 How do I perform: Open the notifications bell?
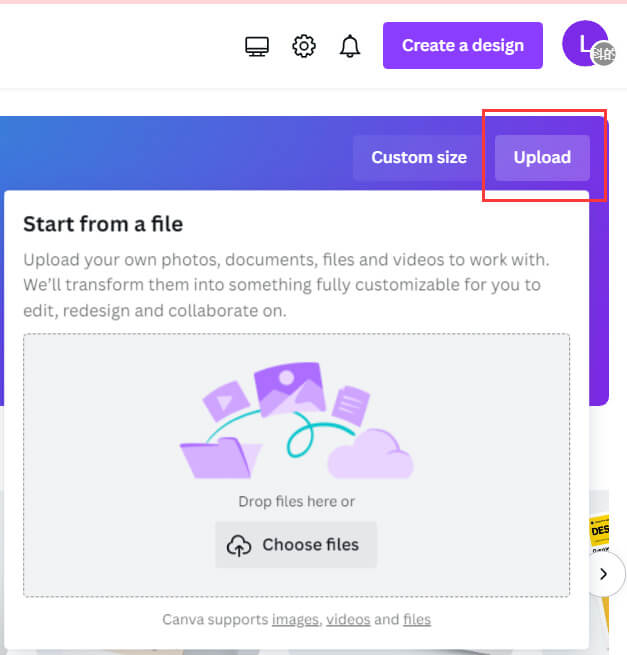point(350,46)
